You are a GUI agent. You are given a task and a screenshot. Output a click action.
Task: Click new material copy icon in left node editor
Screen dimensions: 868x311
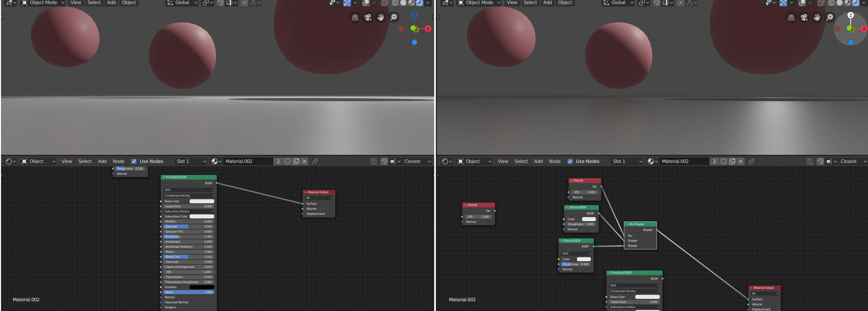(x=296, y=161)
